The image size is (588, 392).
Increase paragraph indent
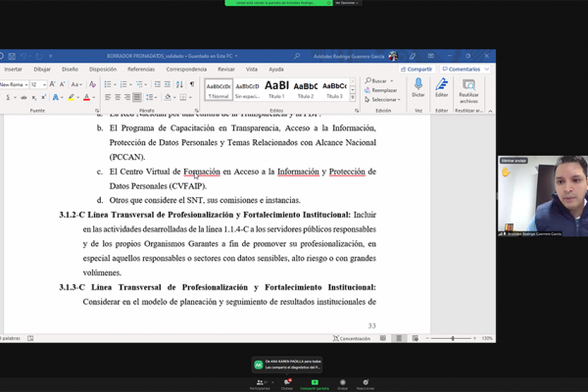tap(168, 84)
